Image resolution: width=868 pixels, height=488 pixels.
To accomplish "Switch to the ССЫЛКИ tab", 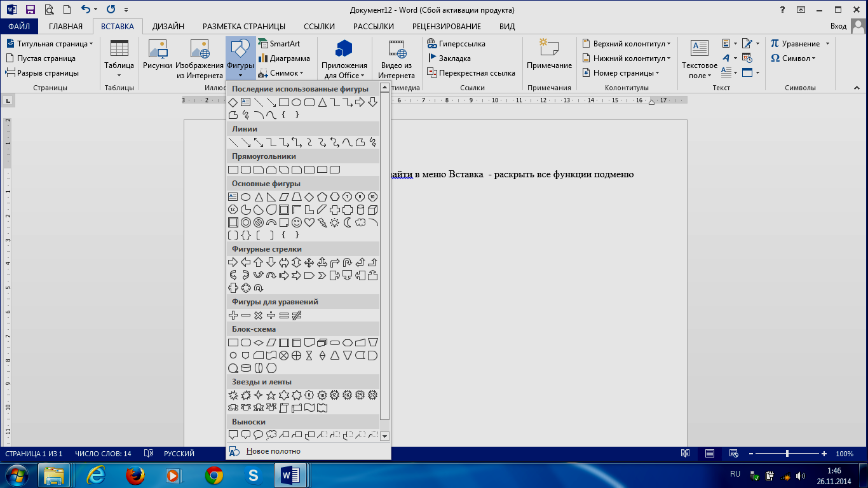I will point(319,26).
